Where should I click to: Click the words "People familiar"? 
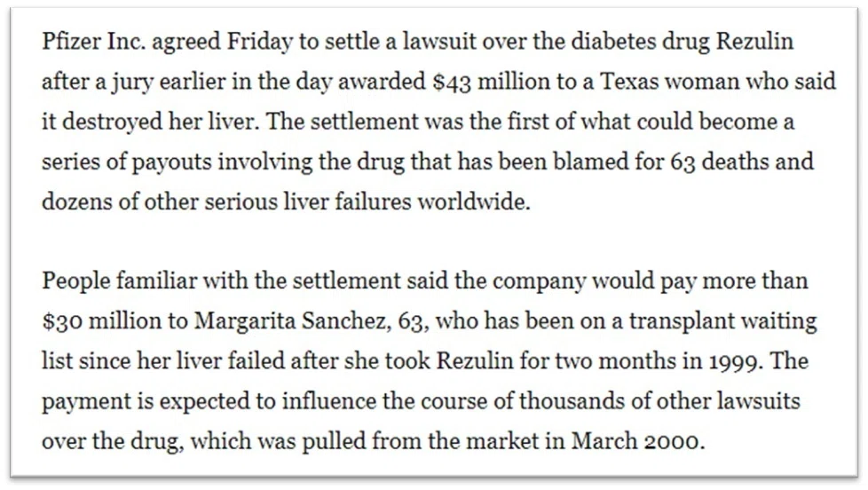(x=120, y=281)
